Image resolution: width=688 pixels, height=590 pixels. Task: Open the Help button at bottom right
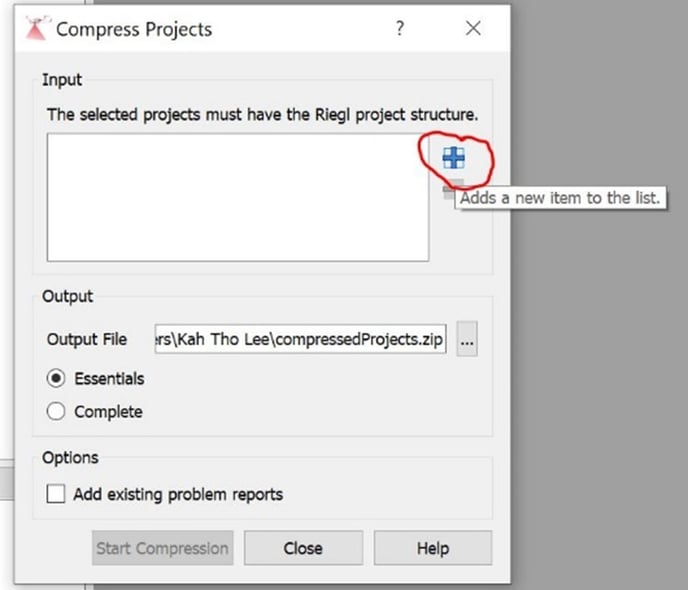433,548
